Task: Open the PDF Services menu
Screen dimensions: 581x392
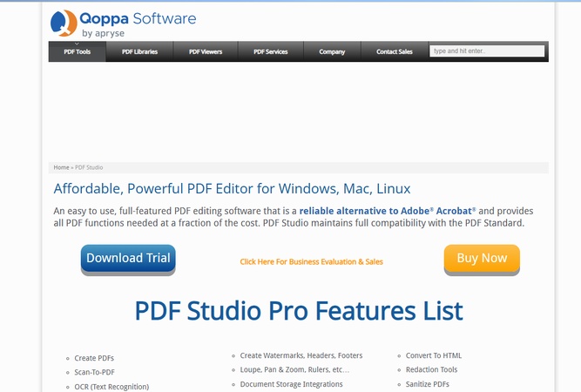Action: point(271,51)
